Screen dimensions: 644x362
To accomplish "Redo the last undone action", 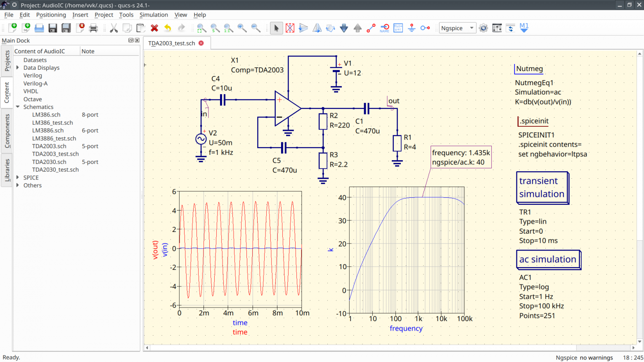I will pyautogui.click(x=181, y=28).
